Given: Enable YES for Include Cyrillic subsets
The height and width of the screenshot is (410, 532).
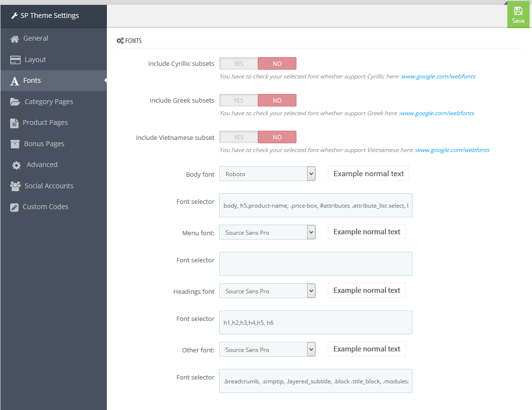Looking at the screenshot, I should 238,63.
